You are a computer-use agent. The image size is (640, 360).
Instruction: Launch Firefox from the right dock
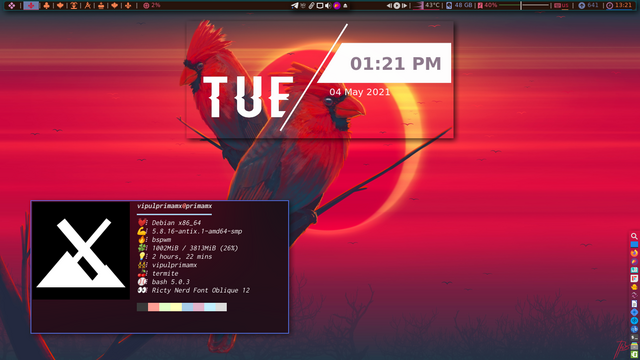634,253
